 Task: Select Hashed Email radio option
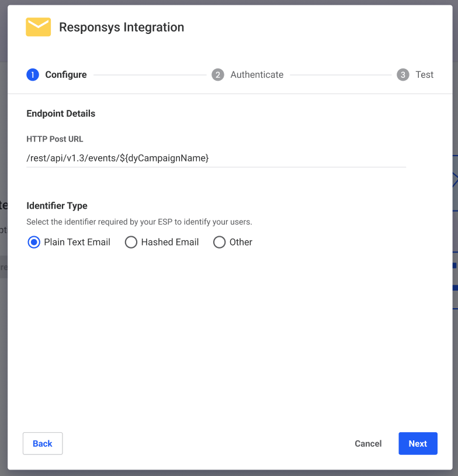(x=131, y=242)
